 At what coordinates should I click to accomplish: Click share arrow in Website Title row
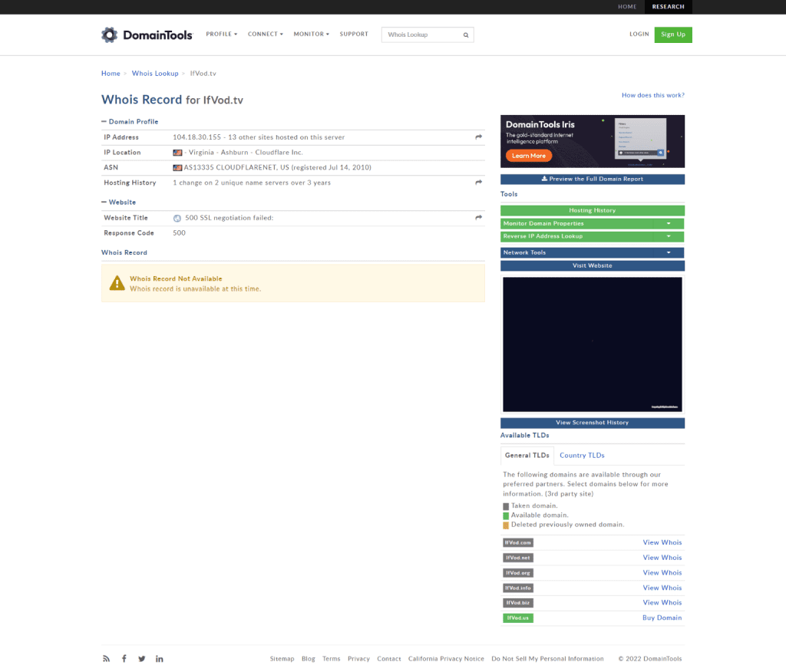(479, 218)
